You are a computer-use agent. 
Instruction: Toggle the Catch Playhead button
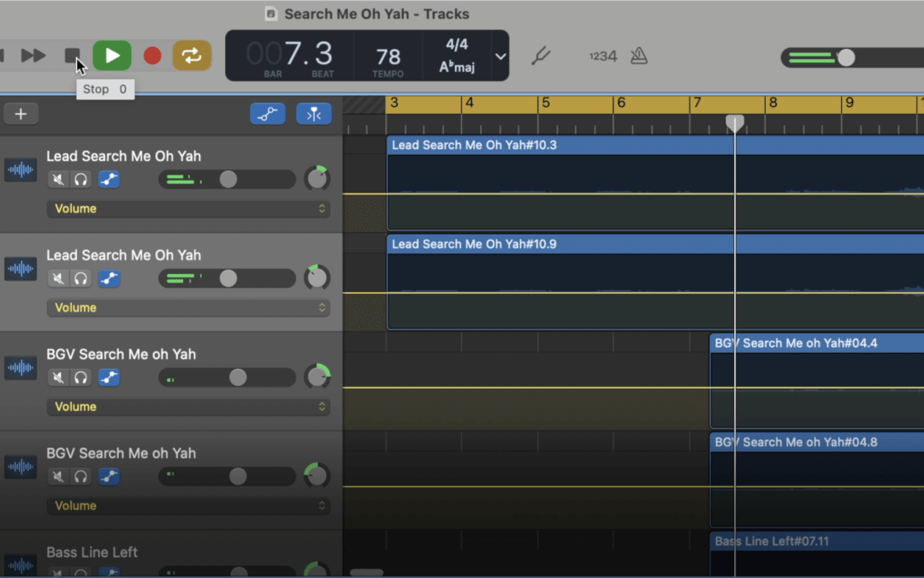click(x=313, y=114)
